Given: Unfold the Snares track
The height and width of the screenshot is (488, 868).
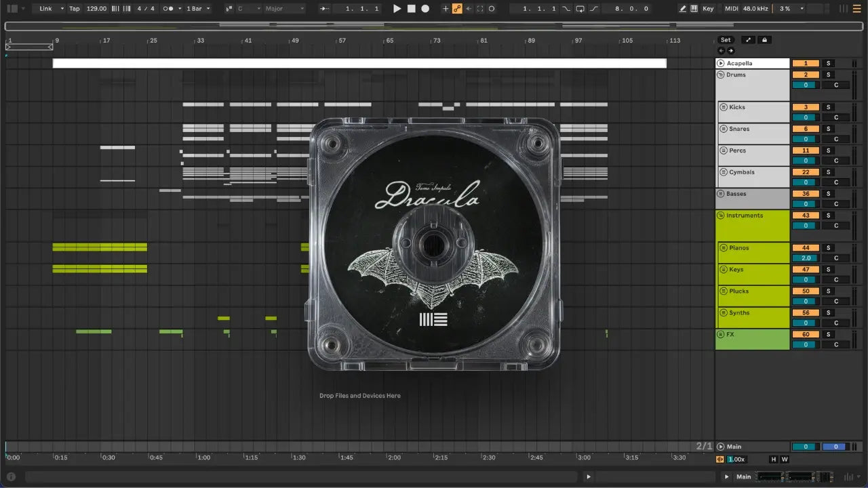Looking at the screenshot, I should [724, 129].
